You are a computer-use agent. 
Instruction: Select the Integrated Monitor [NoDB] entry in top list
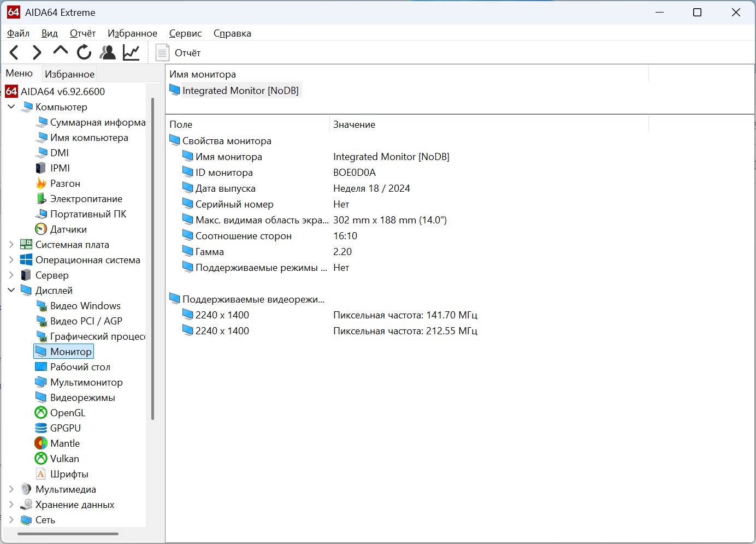[235, 90]
